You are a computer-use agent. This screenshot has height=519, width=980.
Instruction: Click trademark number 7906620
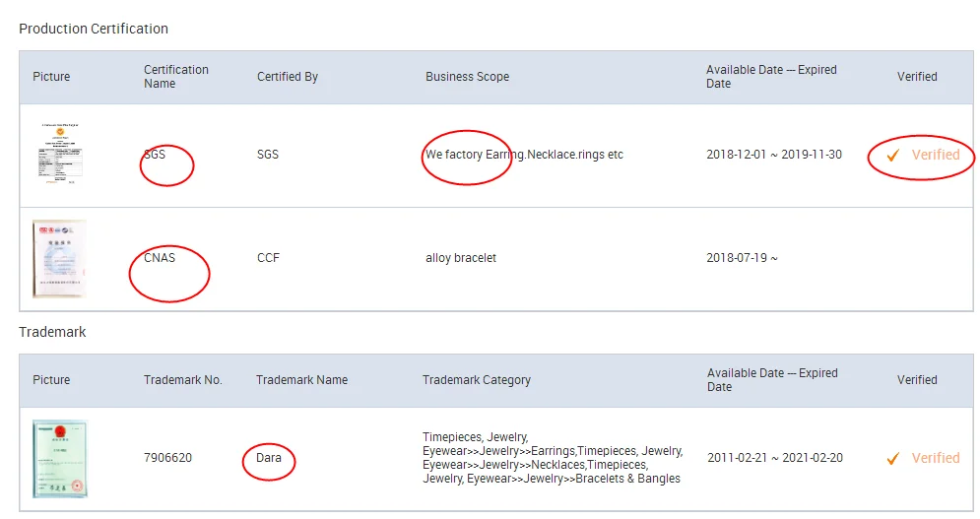[x=168, y=458]
